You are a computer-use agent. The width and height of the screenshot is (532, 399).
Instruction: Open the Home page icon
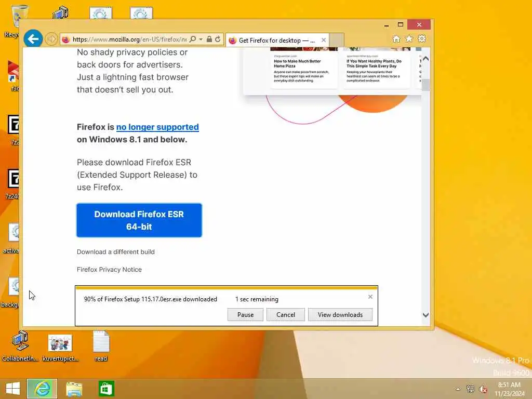pos(396,39)
